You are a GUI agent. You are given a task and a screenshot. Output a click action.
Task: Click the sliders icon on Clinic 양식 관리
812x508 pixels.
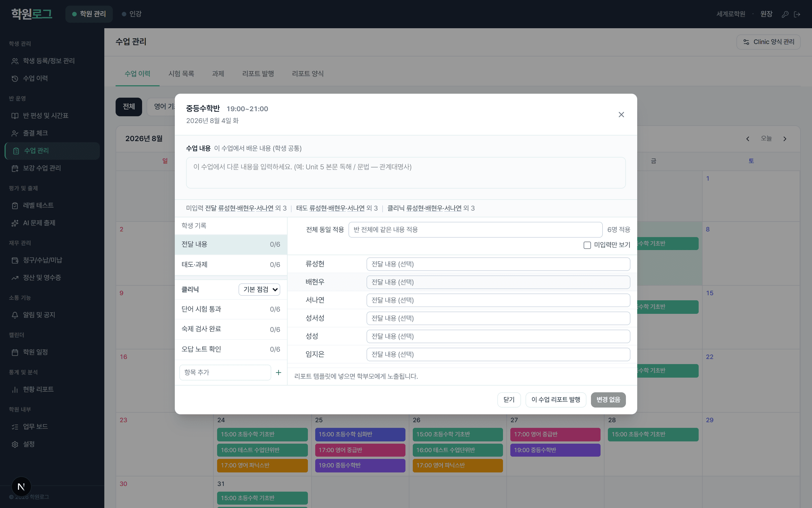[x=746, y=42]
